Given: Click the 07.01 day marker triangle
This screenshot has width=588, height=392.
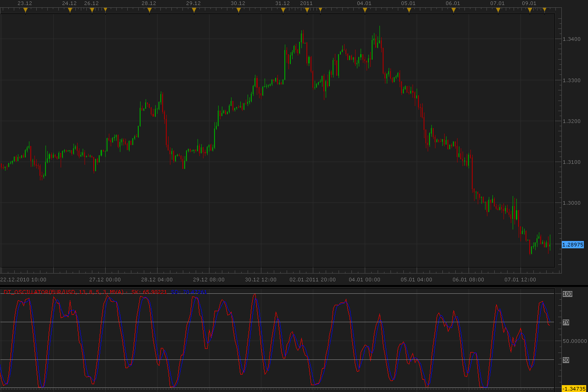Looking at the screenshot, I should pyautogui.click(x=498, y=10).
